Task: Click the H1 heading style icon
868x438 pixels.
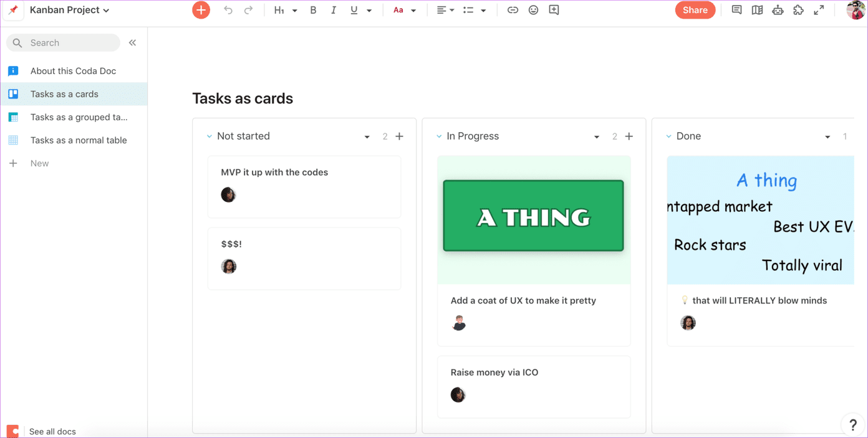Action: [x=279, y=11]
